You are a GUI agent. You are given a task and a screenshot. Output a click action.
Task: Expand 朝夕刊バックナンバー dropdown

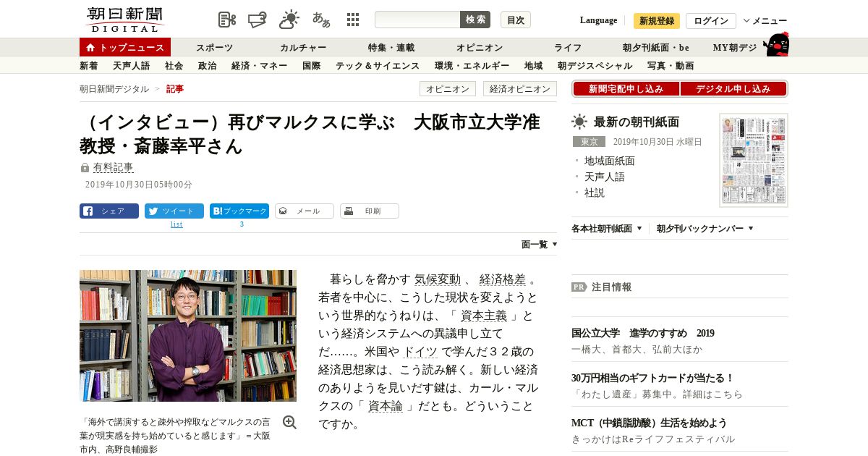pyautogui.click(x=705, y=228)
